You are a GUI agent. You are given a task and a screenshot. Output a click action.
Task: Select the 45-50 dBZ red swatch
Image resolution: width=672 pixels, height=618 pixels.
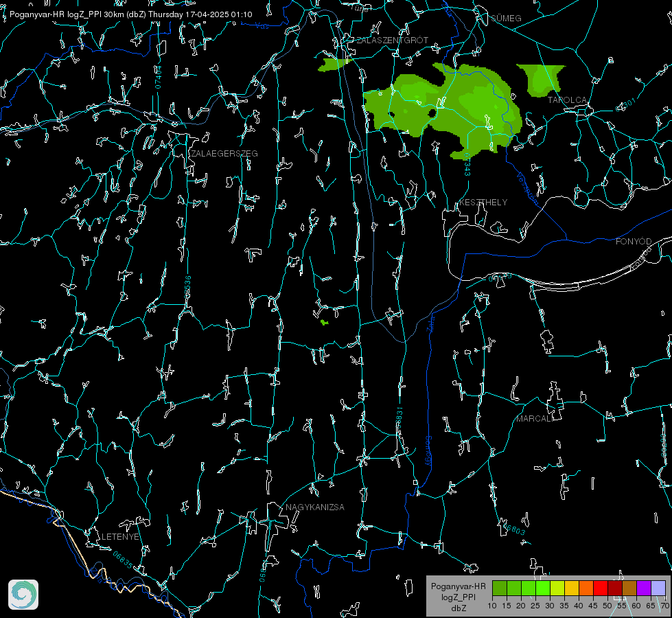(x=601, y=588)
